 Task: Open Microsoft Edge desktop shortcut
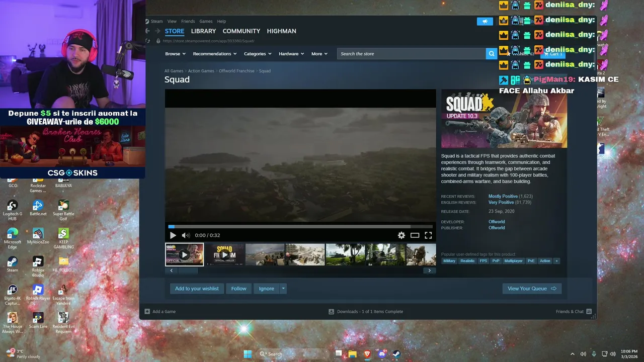13,238
